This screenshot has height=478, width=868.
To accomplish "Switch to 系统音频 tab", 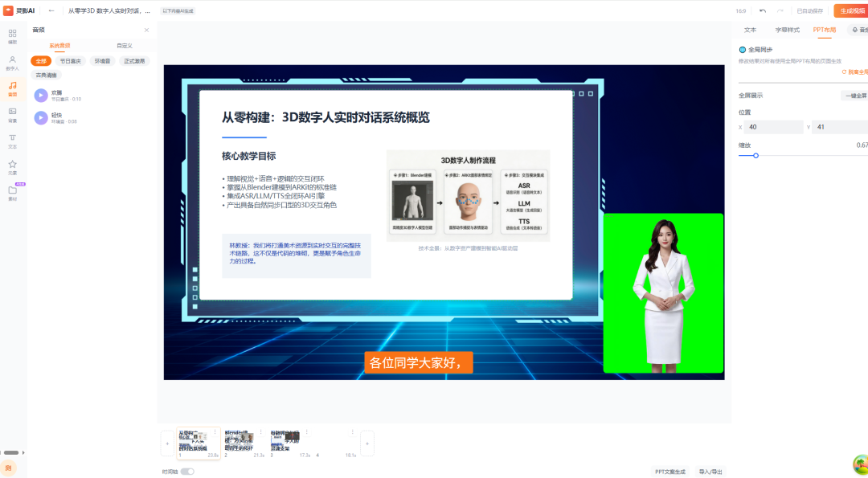I will click(59, 46).
